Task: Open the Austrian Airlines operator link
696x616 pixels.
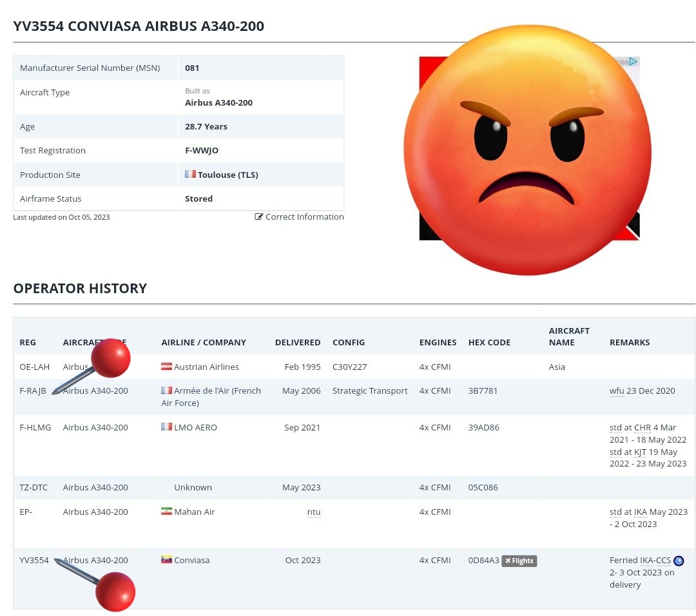Action: coord(206,367)
